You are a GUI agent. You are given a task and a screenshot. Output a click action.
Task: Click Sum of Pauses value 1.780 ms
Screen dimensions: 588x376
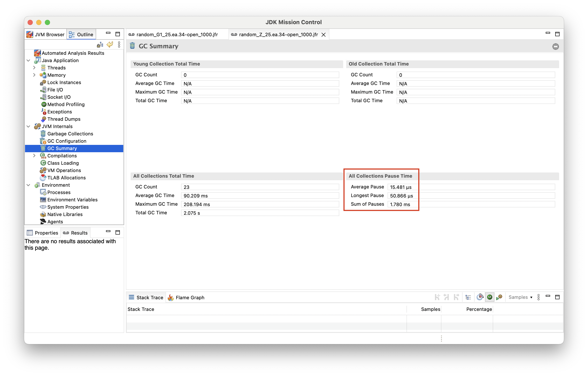pos(471,204)
